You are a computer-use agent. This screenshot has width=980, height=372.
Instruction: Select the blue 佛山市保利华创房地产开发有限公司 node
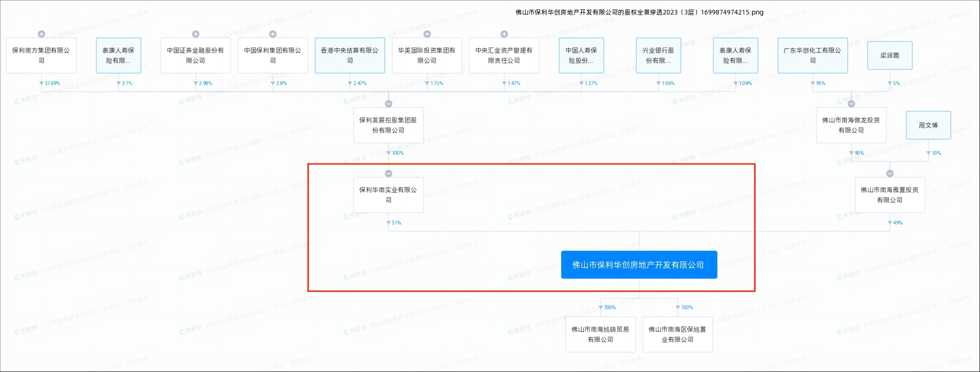[x=639, y=265]
